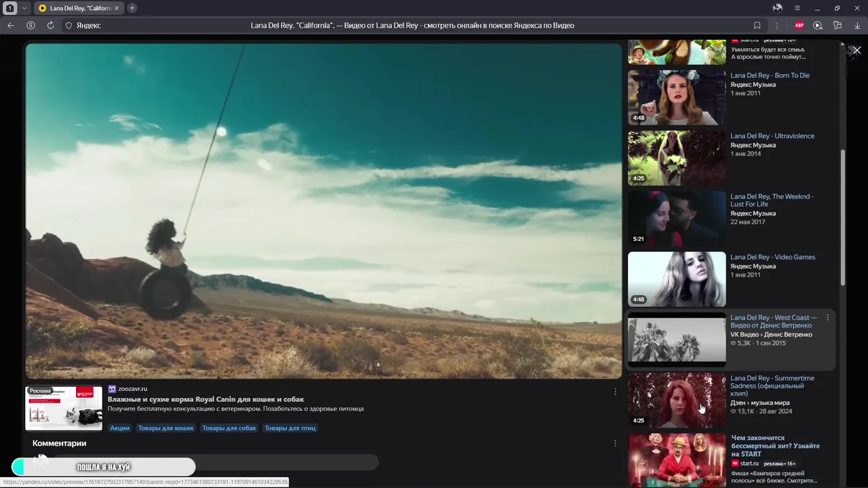Open Summertime Sadness title link
This screenshot has height=488, width=868.
pos(772,386)
